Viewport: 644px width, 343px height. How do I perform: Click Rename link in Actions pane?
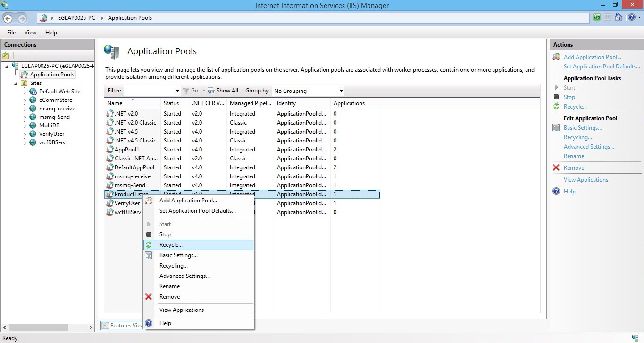click(x=574, y=156)
